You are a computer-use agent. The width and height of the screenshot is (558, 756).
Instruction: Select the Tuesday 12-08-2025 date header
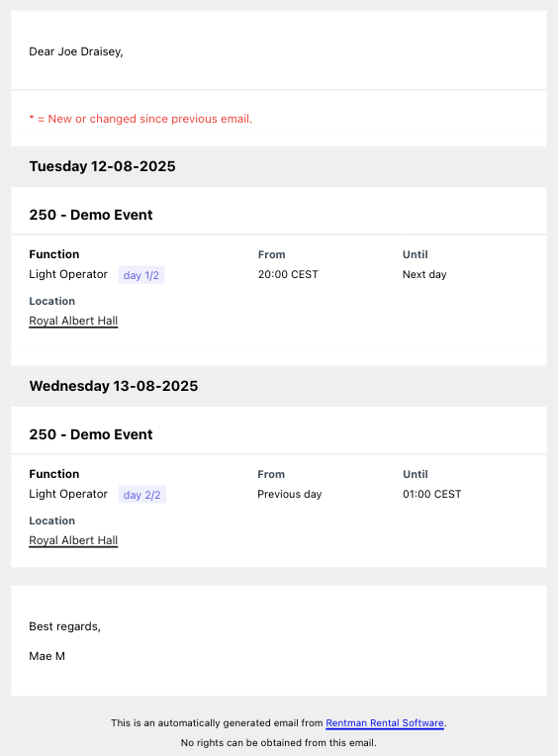[x=102, y=166]
